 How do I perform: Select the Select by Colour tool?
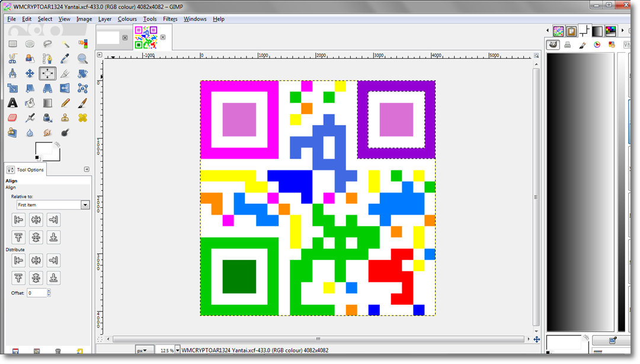coord(83,44)
